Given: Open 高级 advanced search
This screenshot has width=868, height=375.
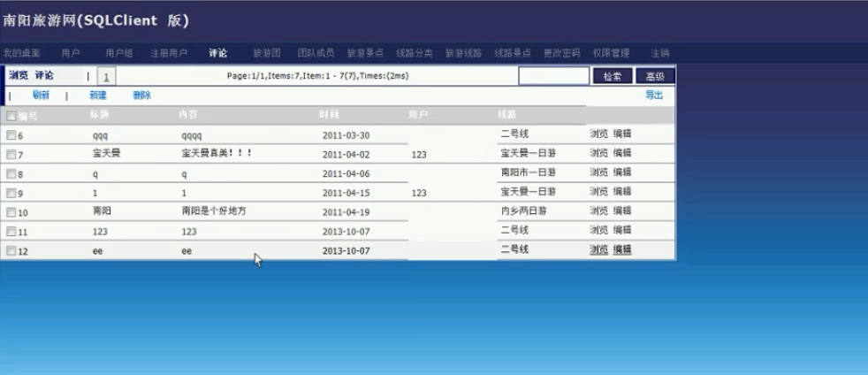Looking at the screenshot, I should pyautogui.click(x=655, y=76).
